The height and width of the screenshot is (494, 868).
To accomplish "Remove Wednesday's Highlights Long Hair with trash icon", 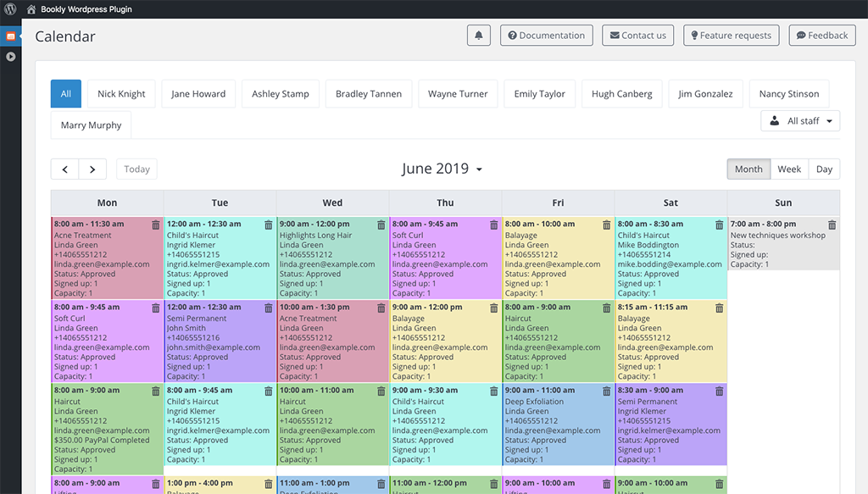I will (x=381, y=225).
